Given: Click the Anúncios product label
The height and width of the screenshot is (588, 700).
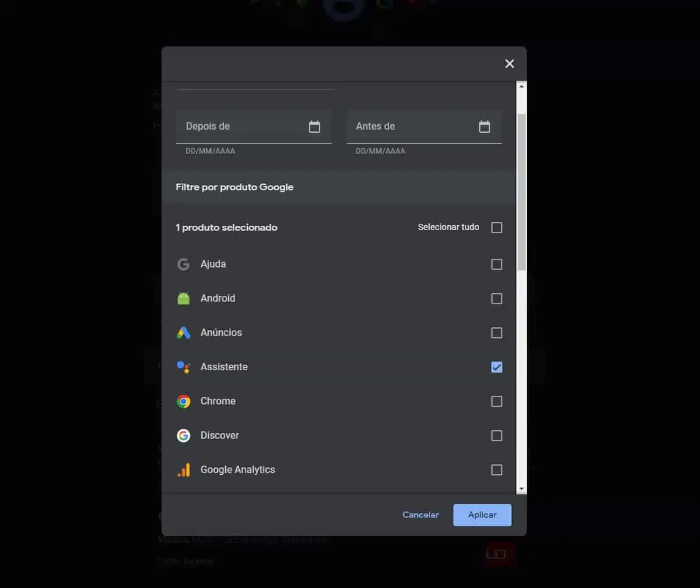Looking at the screenshot, I should coord(221,333).
